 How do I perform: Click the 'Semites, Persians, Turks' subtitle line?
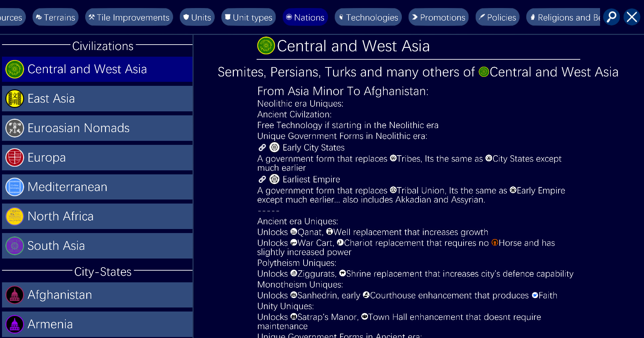click(418, 72)
